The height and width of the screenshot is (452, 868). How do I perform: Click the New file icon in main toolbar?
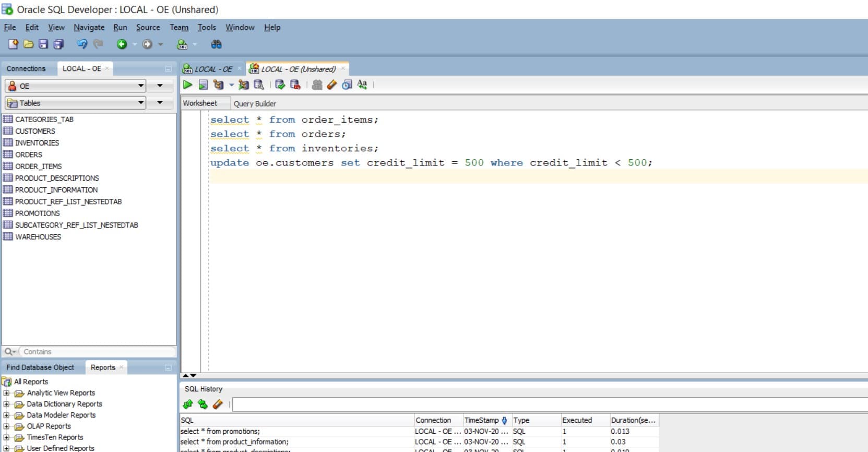pos(13,44)
